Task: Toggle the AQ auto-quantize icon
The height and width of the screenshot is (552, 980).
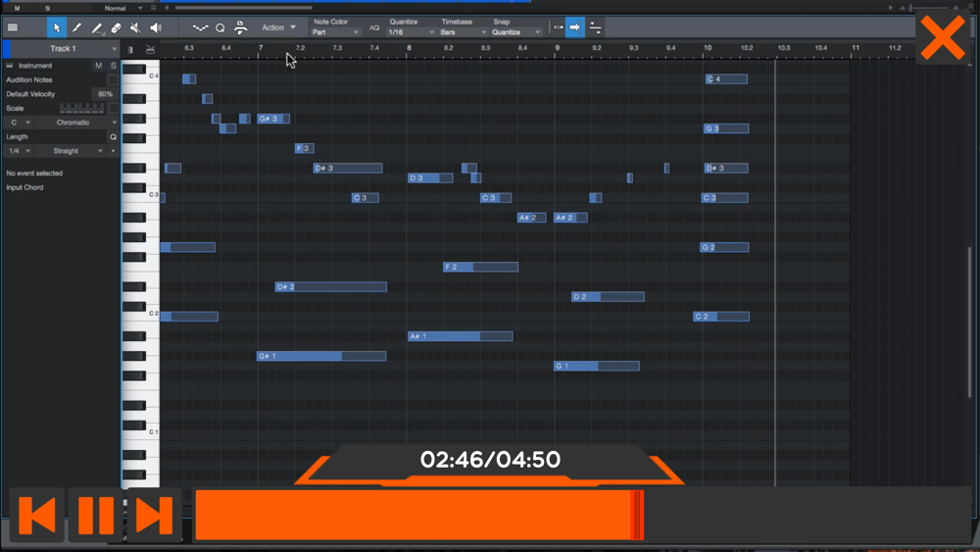Action: click(373, 28)
